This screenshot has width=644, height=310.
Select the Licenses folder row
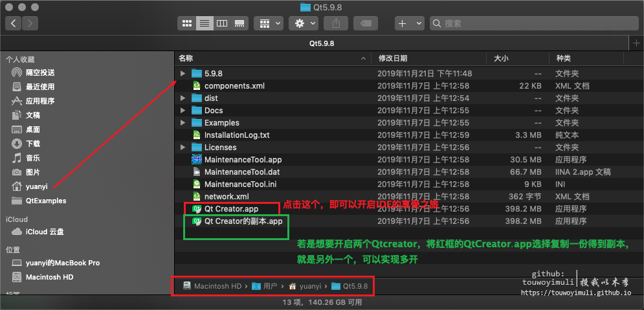pyautogui.click(x=409, y=148)
